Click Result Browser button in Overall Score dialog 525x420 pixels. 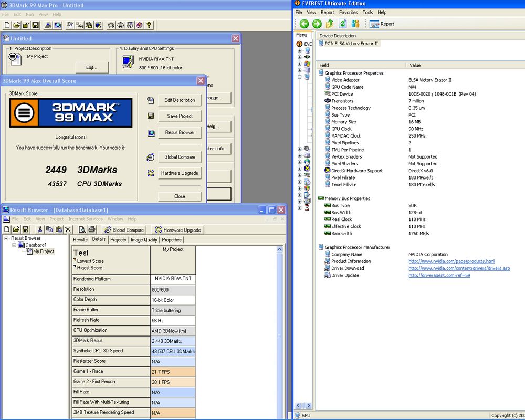pyautogui.click(x=180, y=132)
